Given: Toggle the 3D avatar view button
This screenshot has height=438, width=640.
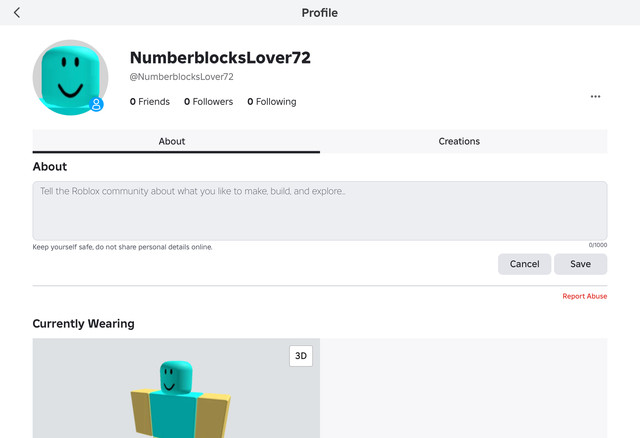Looking at the screenshot, I should (x=300, y=356).
